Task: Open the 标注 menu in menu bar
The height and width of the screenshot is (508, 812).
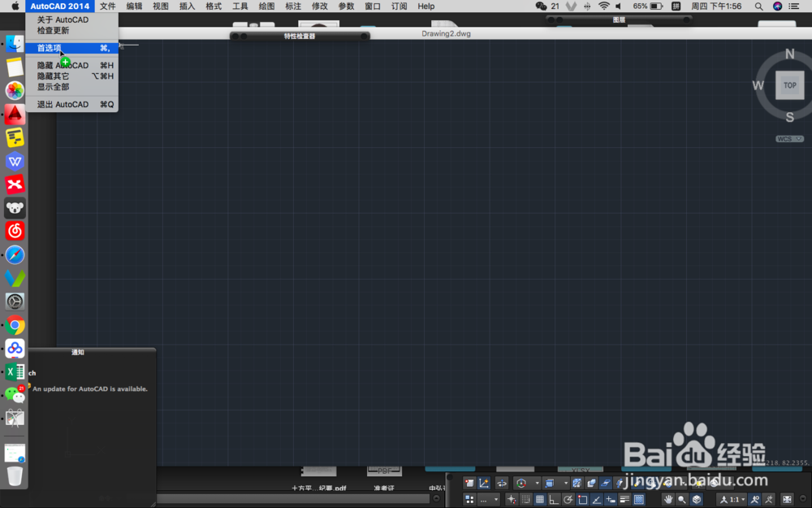Action: coord(293,7)
